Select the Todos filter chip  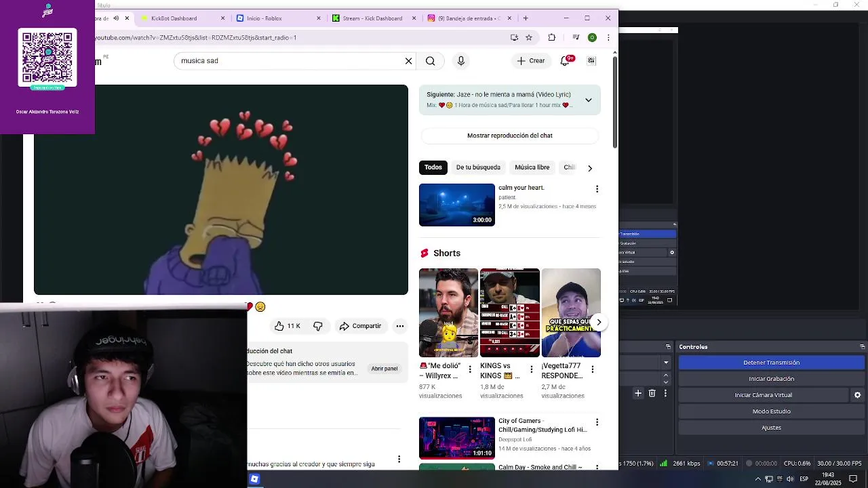[433, 167]
